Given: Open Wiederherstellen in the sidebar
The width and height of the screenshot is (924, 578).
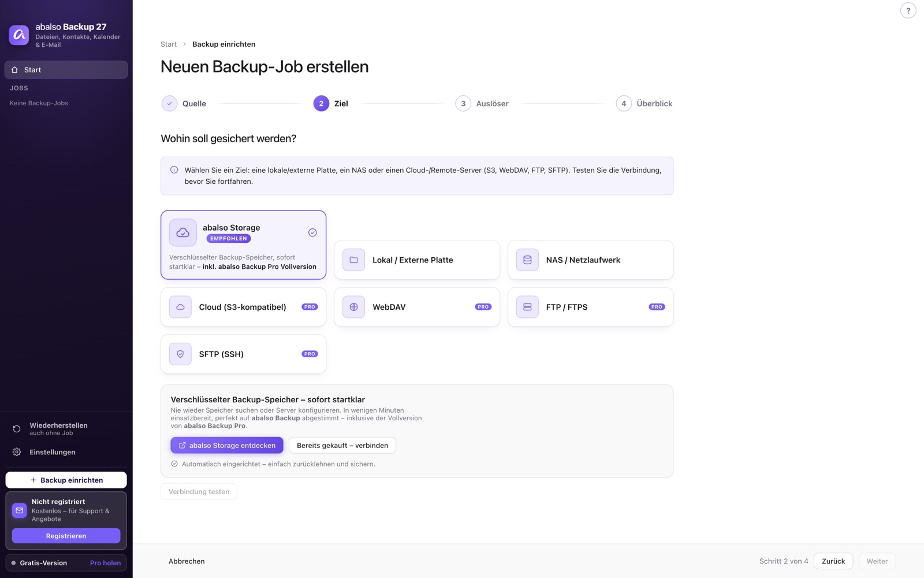Looking at the screenshot, I should (66, 429).
